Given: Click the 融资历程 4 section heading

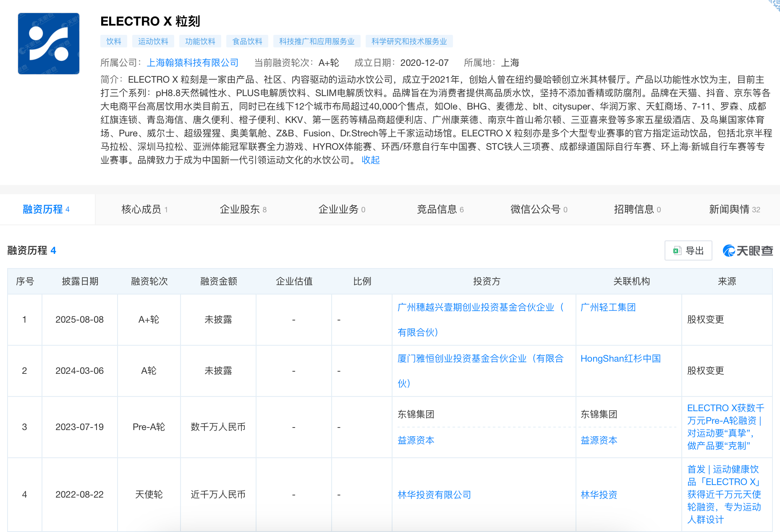Looking at the screenshot, I should [32, 250].
